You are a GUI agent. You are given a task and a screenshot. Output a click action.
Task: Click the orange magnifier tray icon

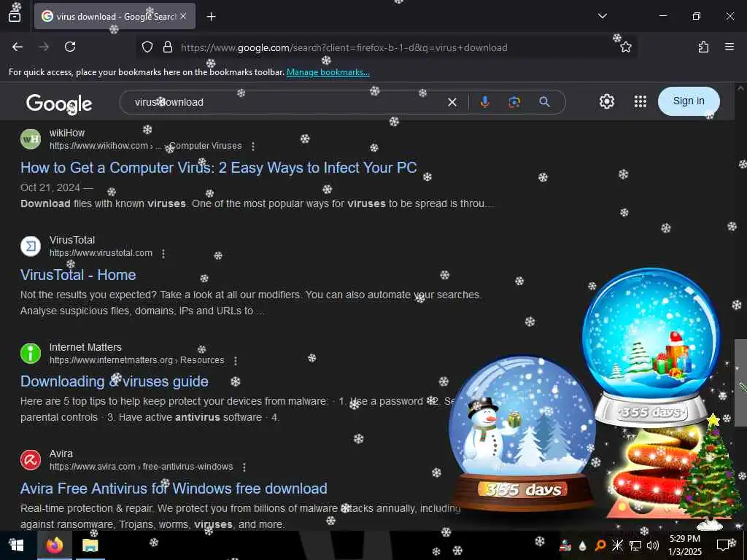(600, 545)
